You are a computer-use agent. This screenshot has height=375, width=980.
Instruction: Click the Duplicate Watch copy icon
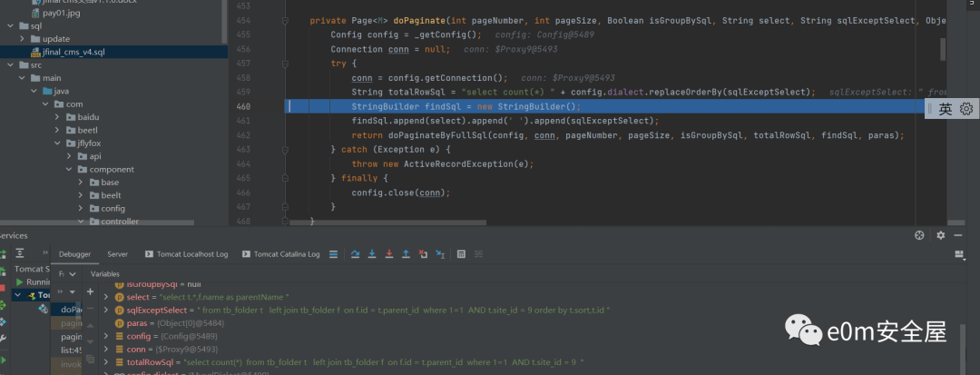[90, 359]
